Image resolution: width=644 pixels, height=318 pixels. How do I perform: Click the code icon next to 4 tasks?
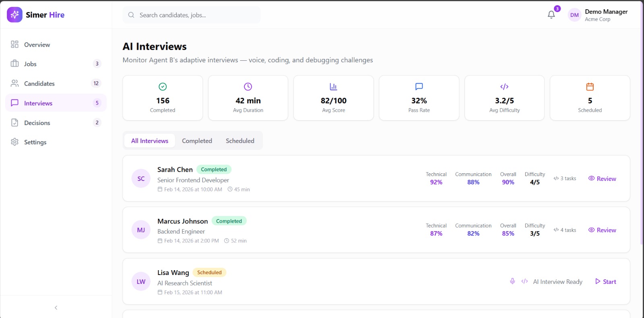[x=556, y=230]
